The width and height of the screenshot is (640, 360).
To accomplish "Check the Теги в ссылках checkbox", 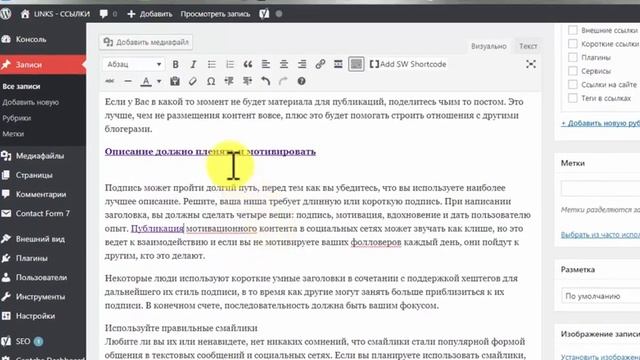I will point(573,98).
